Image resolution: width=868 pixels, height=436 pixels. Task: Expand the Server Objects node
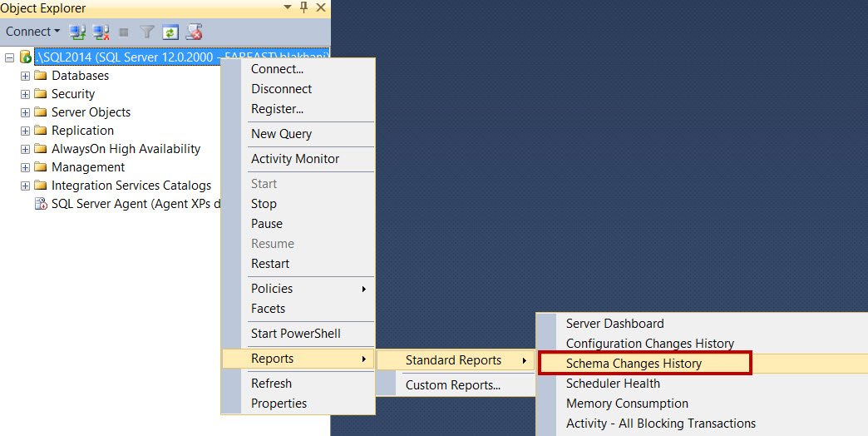click(x=25, y=112)
